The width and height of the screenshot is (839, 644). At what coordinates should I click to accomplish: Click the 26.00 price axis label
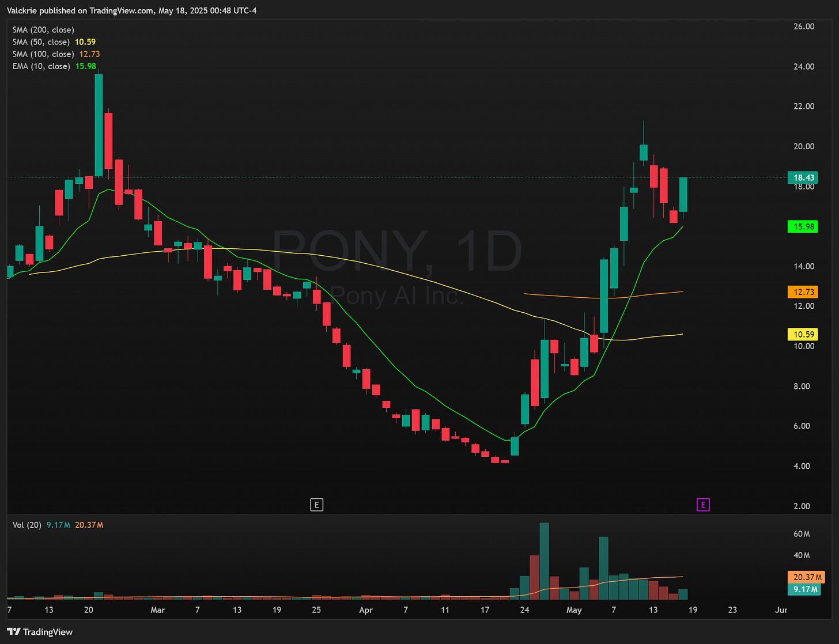[x=804, y=26]
